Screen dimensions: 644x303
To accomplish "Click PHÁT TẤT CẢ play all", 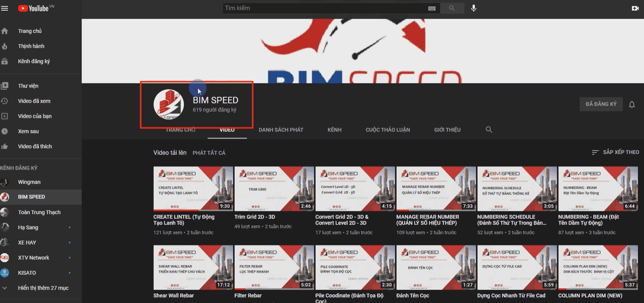I will click(209, 153).
